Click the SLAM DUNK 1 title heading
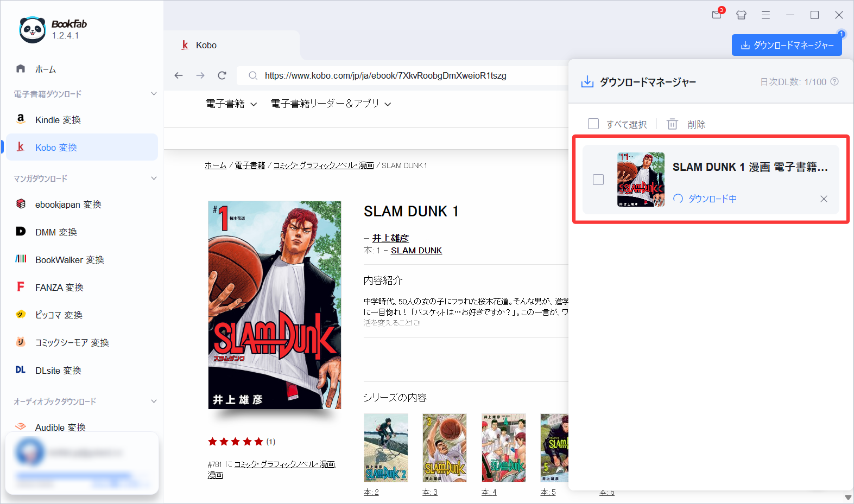Image resolution: width=854 pixels, height=504 pixels. click(411, 211)
